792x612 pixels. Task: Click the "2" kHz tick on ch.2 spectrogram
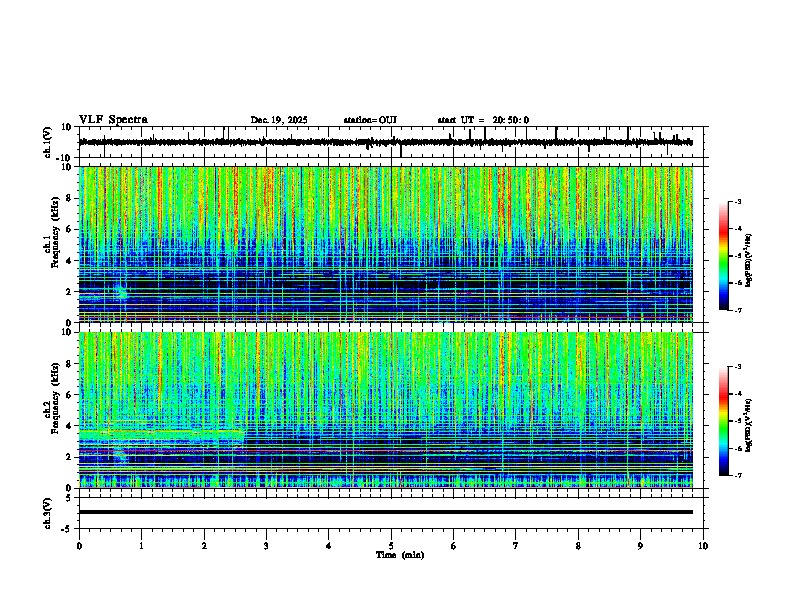click(x=70, y=457)
